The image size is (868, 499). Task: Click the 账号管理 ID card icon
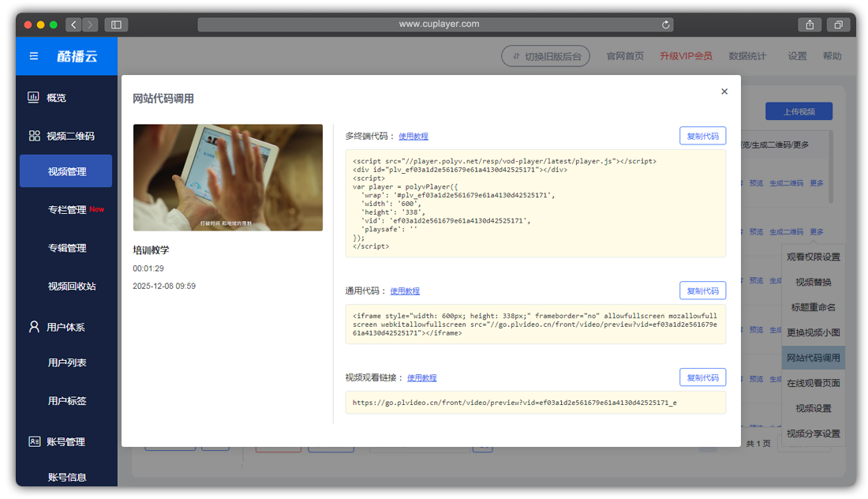coord(34,441)
